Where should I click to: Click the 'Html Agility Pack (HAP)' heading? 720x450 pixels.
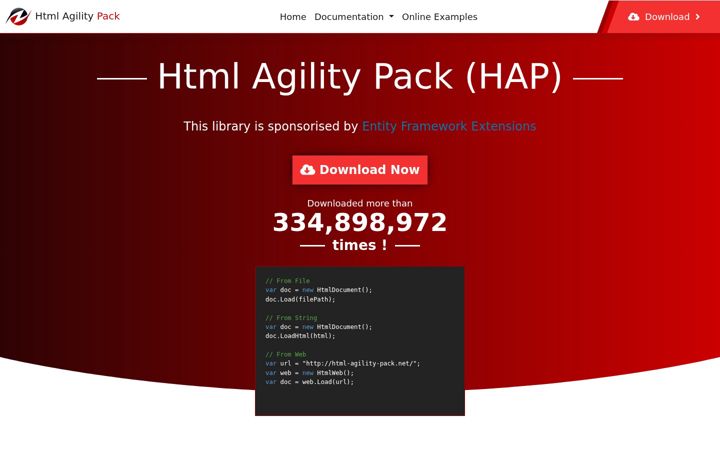(x=360, y=77)
